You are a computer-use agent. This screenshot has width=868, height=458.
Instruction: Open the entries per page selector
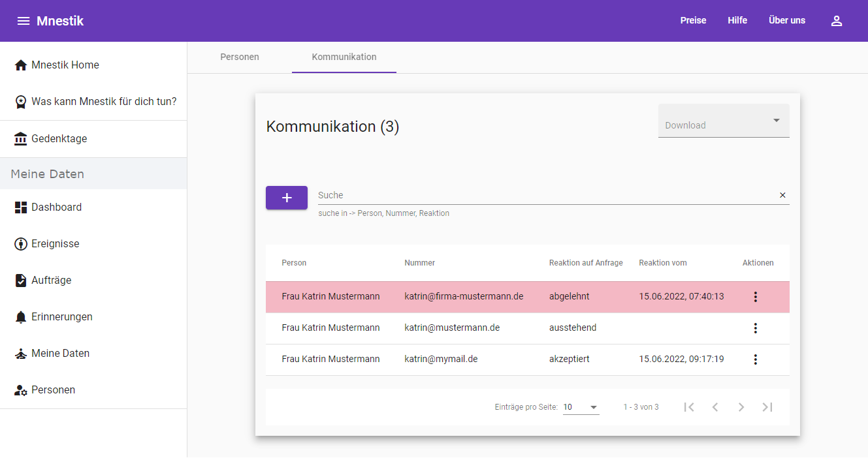581,407
